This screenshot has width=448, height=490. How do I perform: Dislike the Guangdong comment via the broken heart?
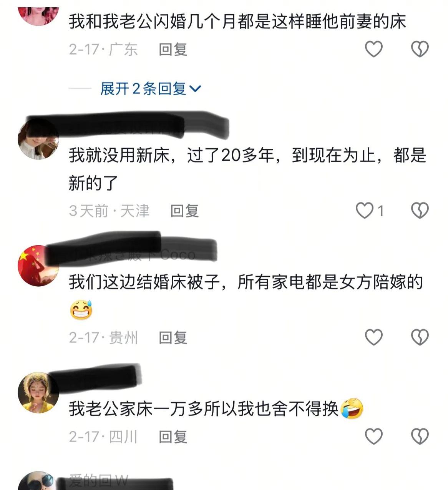tap(420, 49)
